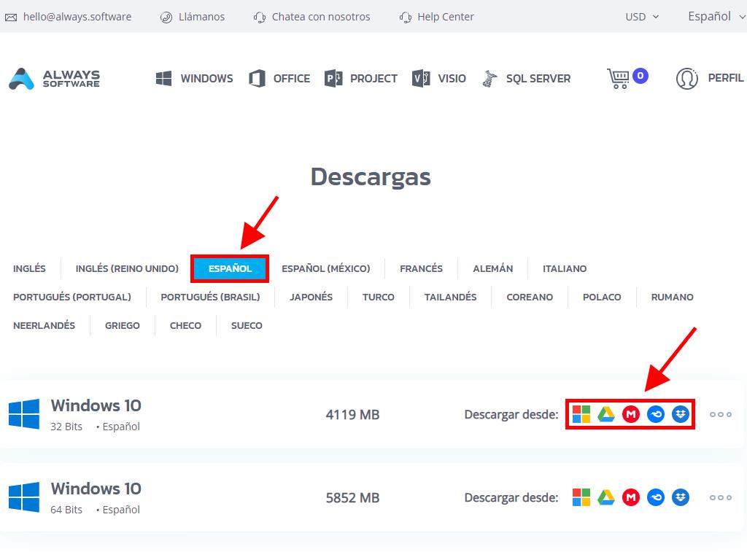Download 64-bit Windows 10 via Dropbox
This screenshot has height=560, width=747.
[681, 497]
